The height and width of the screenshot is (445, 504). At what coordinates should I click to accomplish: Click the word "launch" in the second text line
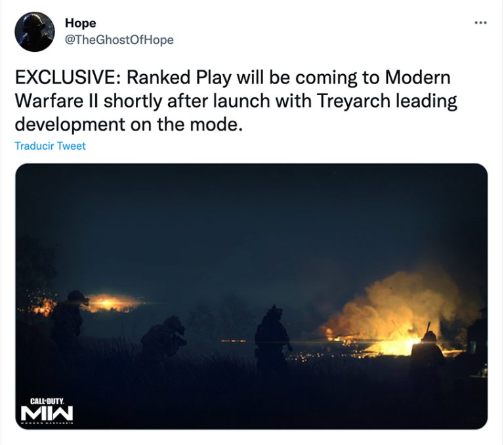pos(241,102)
